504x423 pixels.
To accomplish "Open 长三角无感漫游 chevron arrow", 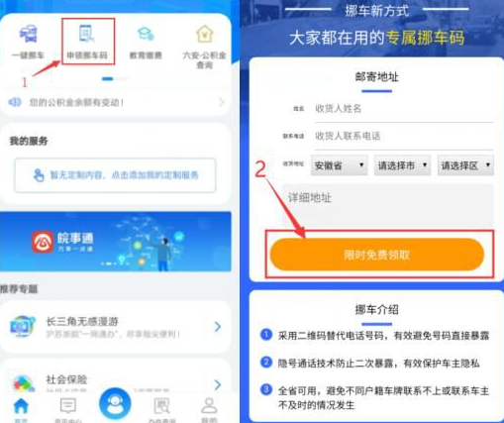I will coord(218,327).
